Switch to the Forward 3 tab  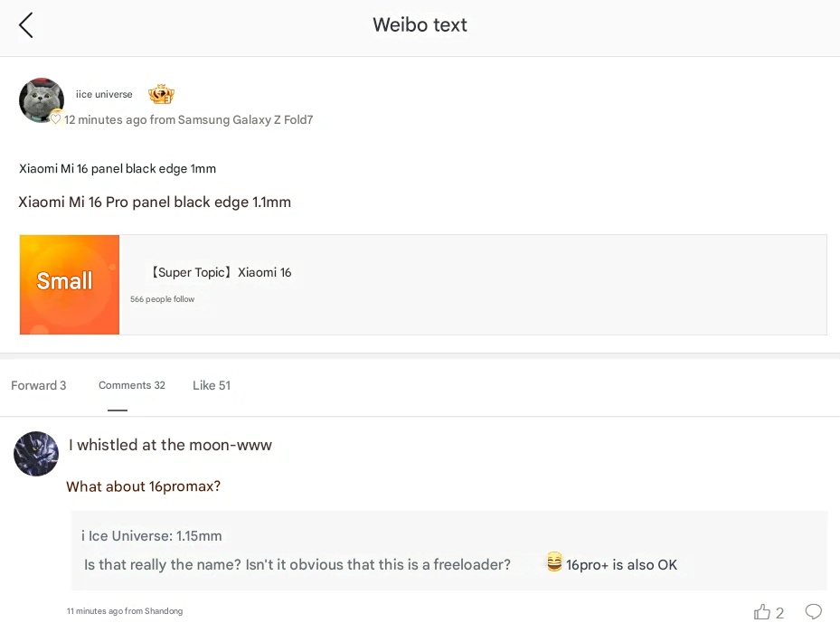click(39, 385)
